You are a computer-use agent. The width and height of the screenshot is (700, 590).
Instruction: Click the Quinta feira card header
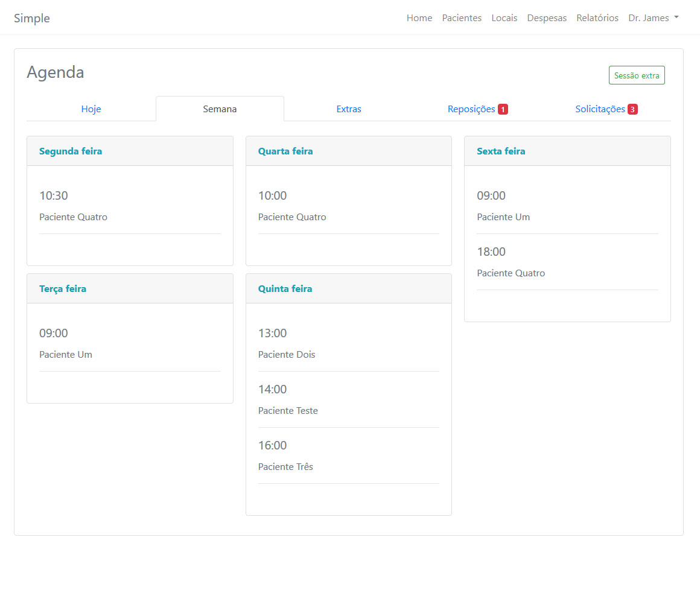[x=348, y=289]
